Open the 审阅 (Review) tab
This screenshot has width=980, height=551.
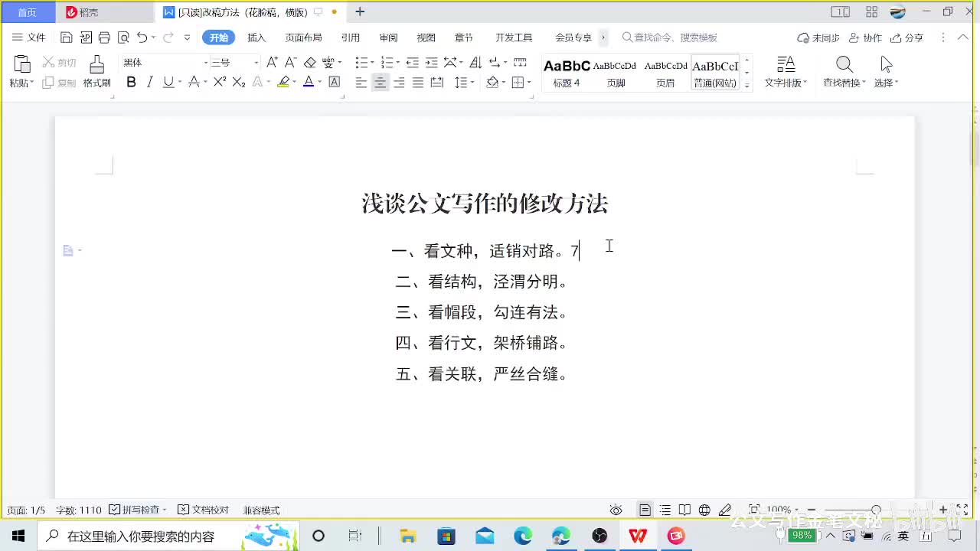click(x=388, y=37)
